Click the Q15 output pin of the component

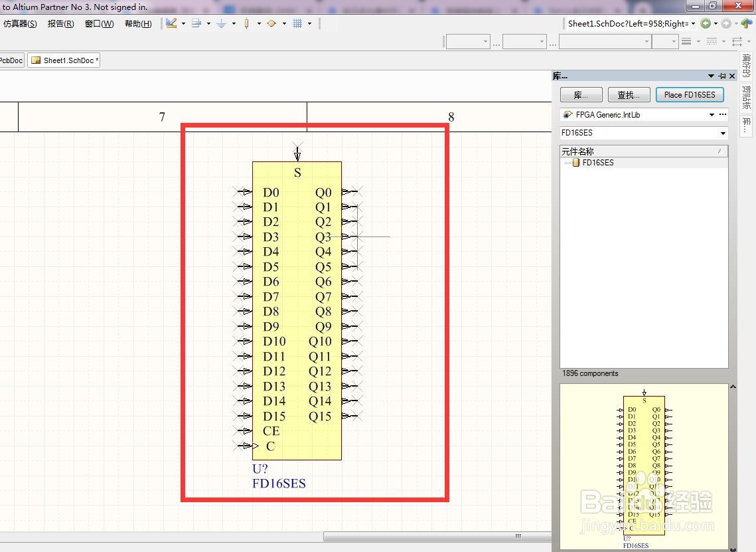pos(350,415)
